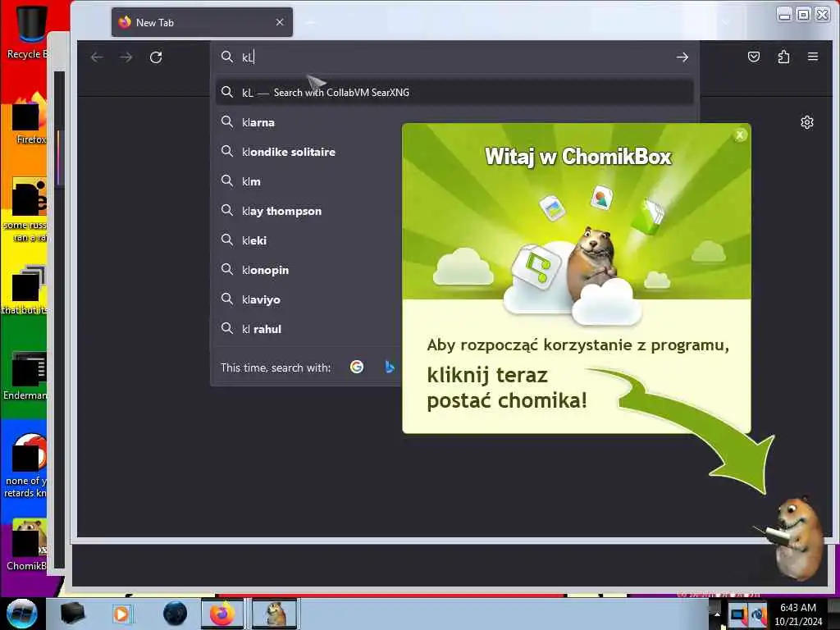Open media player taskbar icon

pyautogui.click(x=121, y=614)
